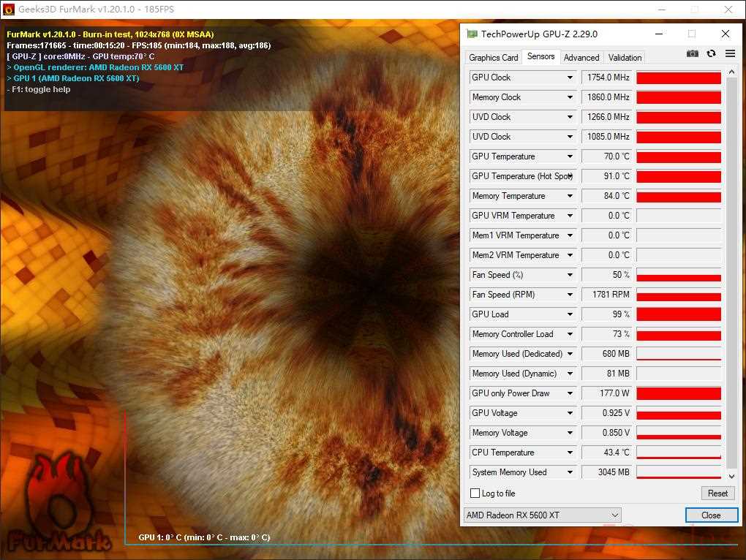Image resolution: width=746 pixels, height=560 pixels.
Task: Click the GPU Voltage graph bar
Action: [679, 413]
